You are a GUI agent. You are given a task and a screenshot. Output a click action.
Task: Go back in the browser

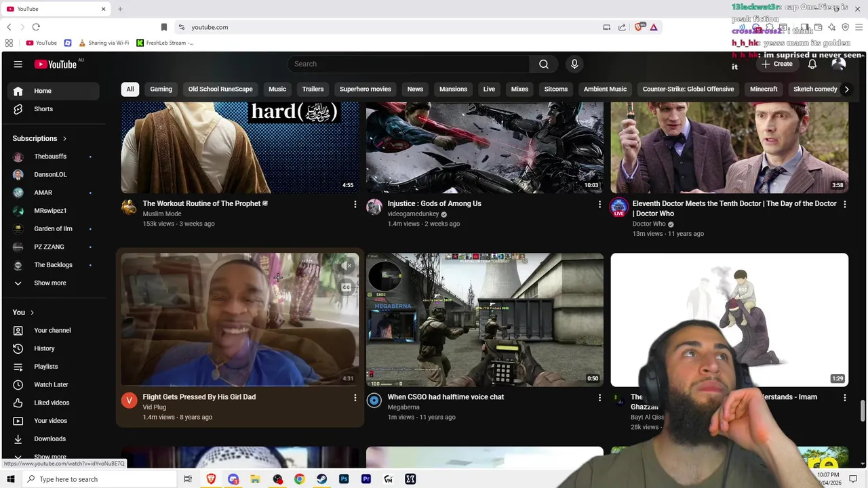click(x=9, y=27)
